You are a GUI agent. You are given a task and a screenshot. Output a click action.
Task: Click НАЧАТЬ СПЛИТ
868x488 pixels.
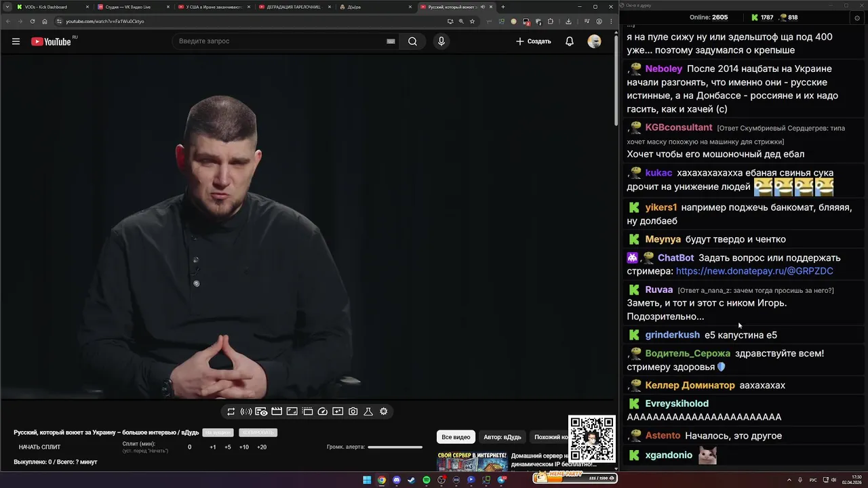point(39,447)
